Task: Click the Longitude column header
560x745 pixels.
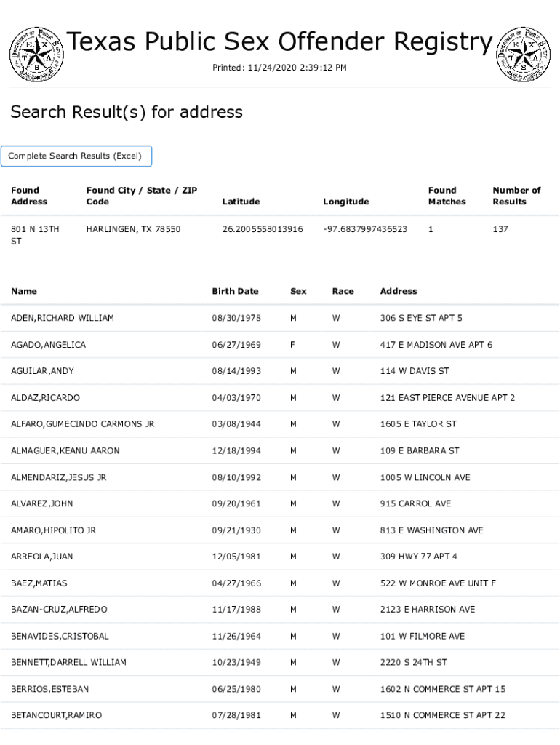Action: pyautogui.click(x=345, y=202)
